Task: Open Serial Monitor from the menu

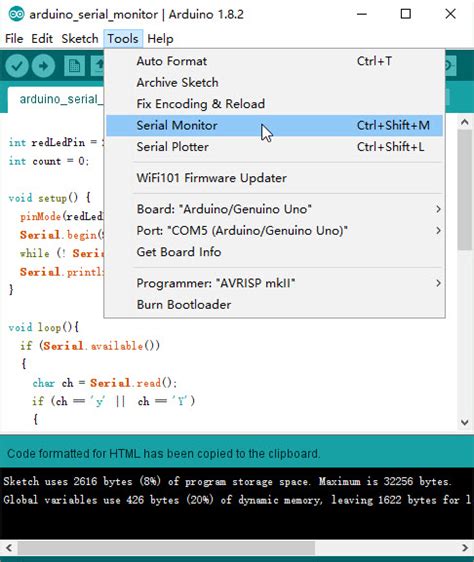Action: pyautogui.click(x=275, y=125)
